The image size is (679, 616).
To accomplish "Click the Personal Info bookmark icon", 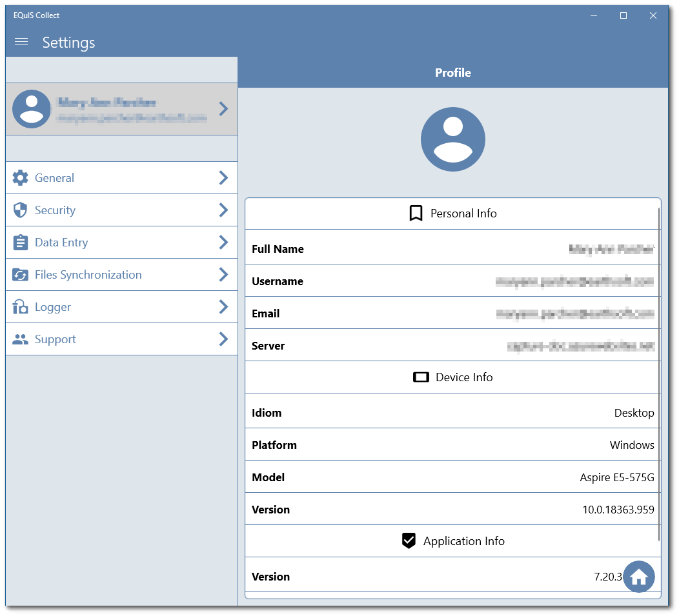I will pyautogui.click(x=416, y=213).
